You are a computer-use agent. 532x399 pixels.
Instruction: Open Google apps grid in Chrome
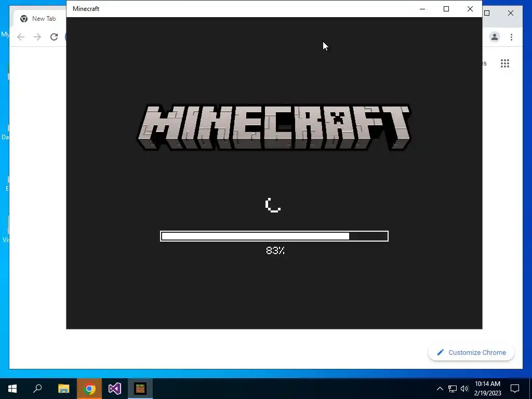505,63
